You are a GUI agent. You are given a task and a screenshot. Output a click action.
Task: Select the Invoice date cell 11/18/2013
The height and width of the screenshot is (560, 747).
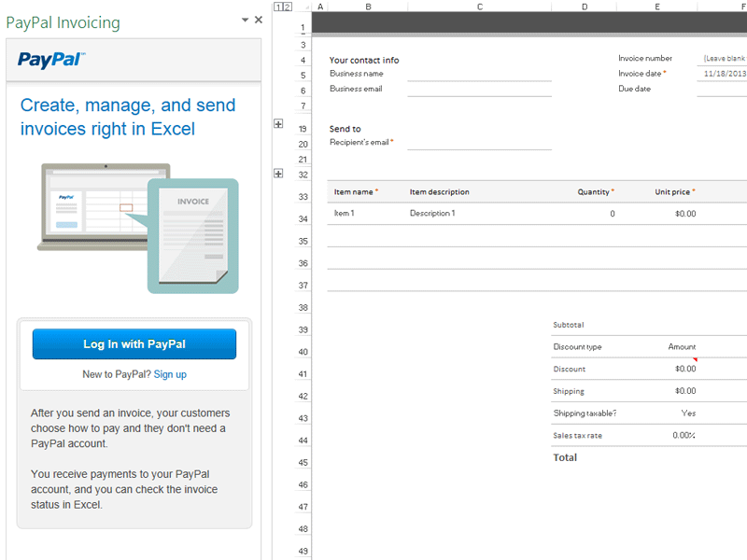(x=722, y=74)
